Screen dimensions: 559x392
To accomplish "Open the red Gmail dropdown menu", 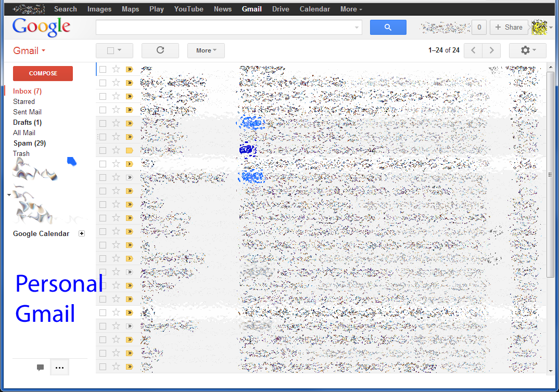I will [x=29, y=50].
